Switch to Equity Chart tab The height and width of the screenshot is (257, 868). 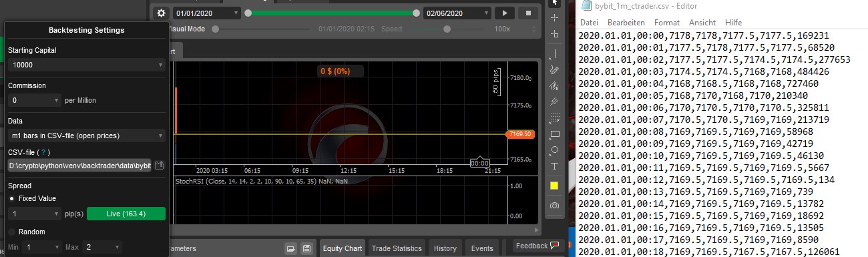tap(343, 248)
